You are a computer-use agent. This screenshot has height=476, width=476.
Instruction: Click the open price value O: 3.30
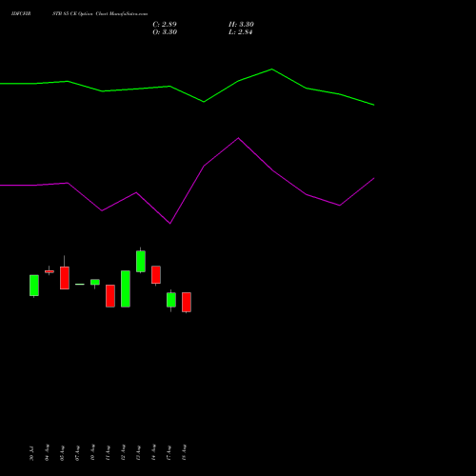(x=165, y=32)
